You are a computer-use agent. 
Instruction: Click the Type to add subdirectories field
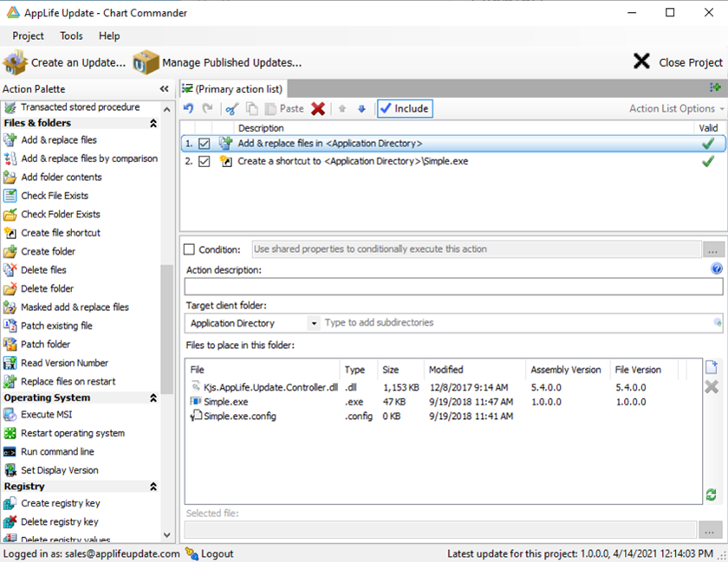pyautogui.click(x=517, y=322)
